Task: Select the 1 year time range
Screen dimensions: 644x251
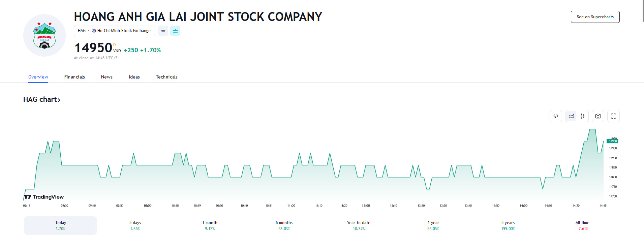Action: tap(433, 225)
